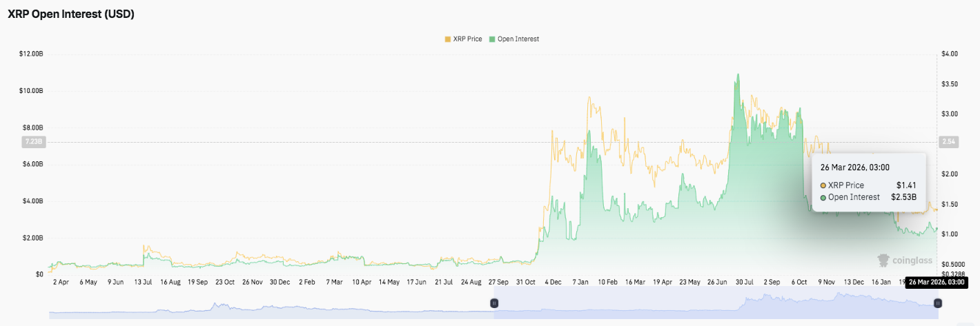Click the $2.53B Open Interest tooltip value
This screenshot has width=980, height=326.
903,197
